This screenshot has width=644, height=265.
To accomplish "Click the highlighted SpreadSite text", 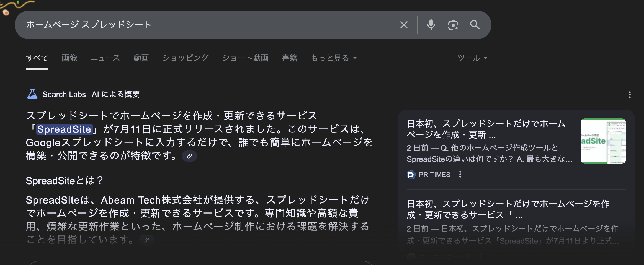I will coord(65,129).
